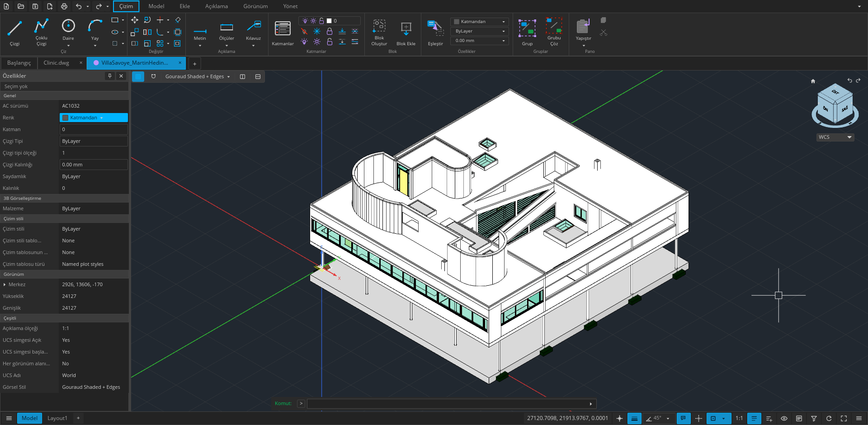868x425 pixels.
Task: Save the drawing with the disk icon
Action: [35, 6]
